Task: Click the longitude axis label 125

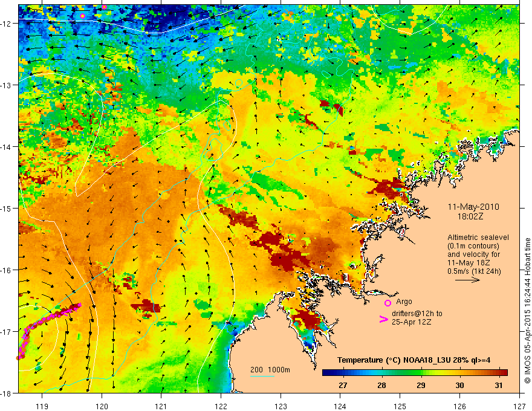Action: point(400,406)
